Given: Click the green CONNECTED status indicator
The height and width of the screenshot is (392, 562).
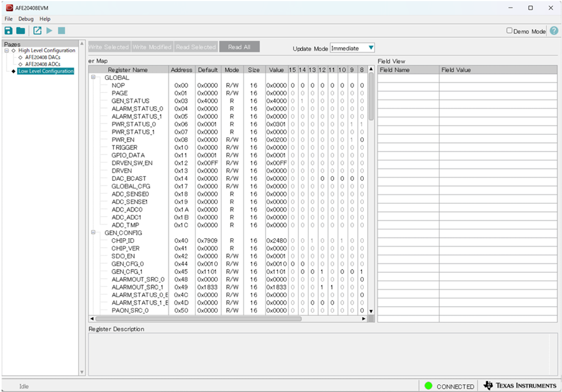Looking at the screenshot, I should tap(428, 386).
